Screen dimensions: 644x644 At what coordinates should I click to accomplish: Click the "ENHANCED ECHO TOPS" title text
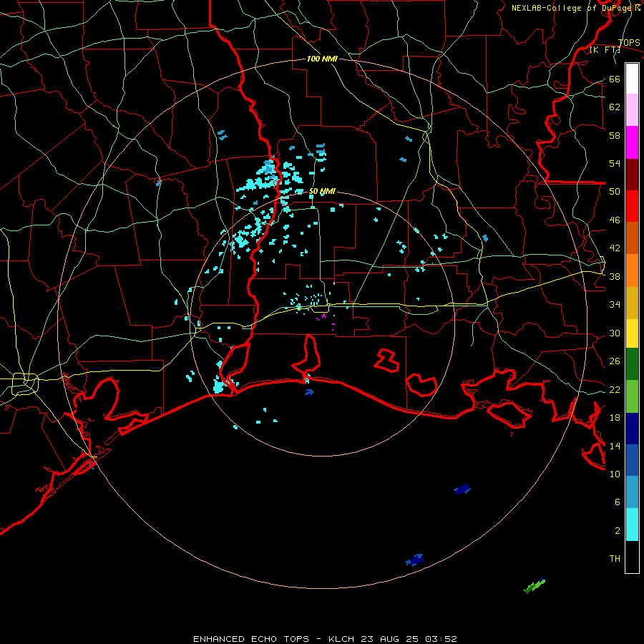251,639
